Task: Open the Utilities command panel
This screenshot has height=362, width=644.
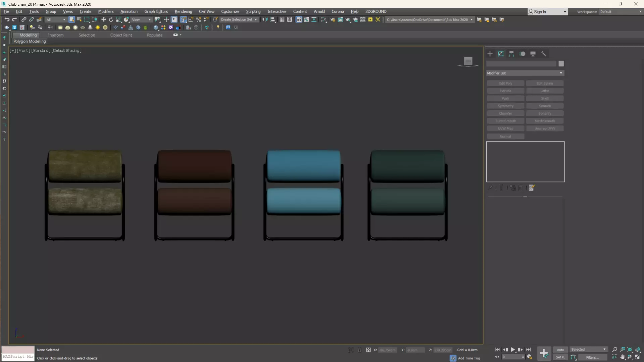Action: tap(544, 54)
